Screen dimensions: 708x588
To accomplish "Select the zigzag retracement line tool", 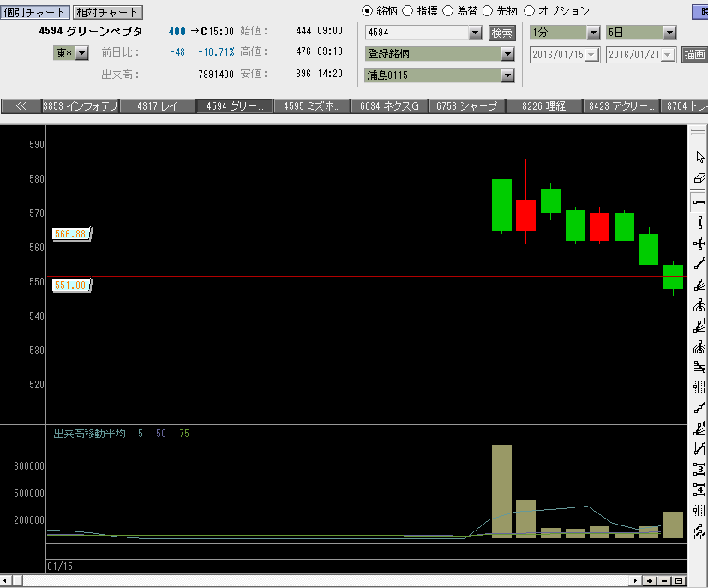I will point(699,448).
